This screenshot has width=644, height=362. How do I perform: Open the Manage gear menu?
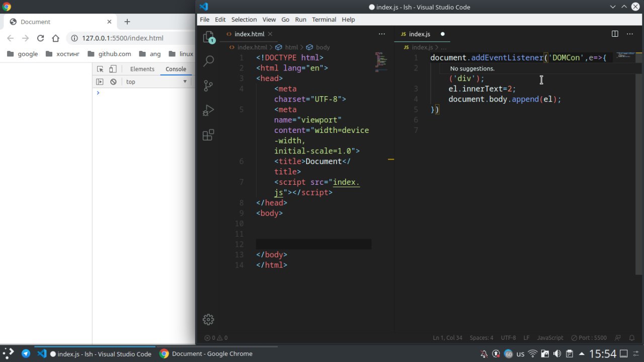pos(208,319)
